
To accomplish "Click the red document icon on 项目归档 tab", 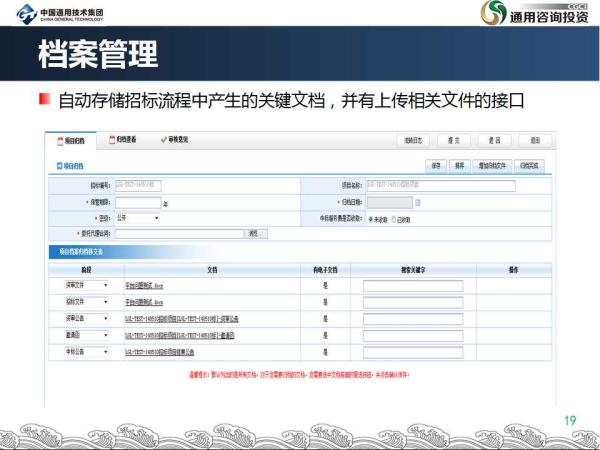I will [x=61, y=141].
